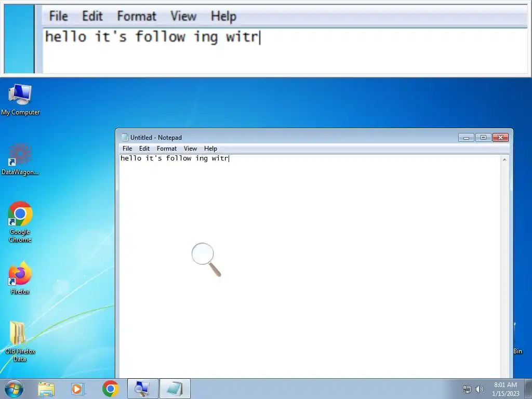Open the Help menu in Notepad

(210, 149)
